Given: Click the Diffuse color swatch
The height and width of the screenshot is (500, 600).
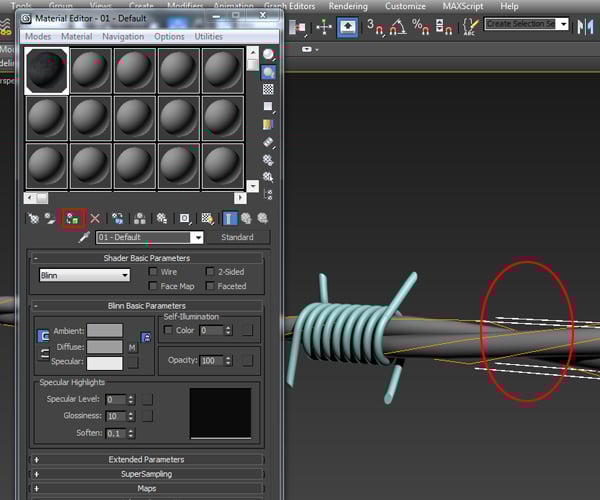Looking at the screenshot, I should 104,347.
